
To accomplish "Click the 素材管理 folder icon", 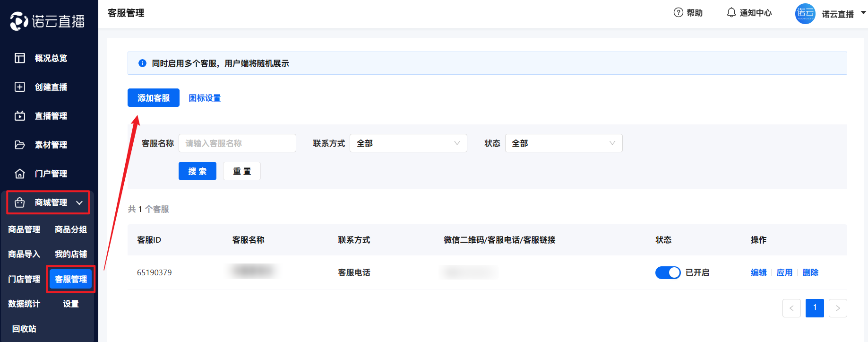I will pyautogui.click(x=20, y=145).
